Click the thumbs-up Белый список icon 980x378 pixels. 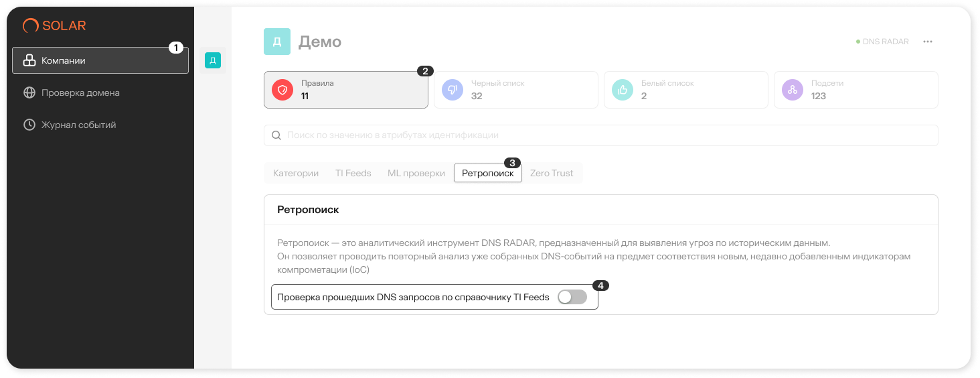[623, 90]
